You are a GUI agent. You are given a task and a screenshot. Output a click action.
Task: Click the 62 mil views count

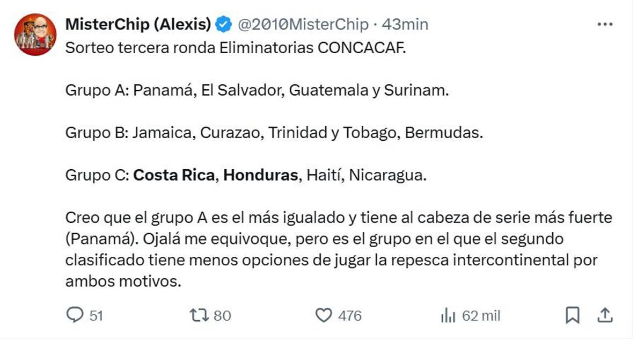coord(481,316)
